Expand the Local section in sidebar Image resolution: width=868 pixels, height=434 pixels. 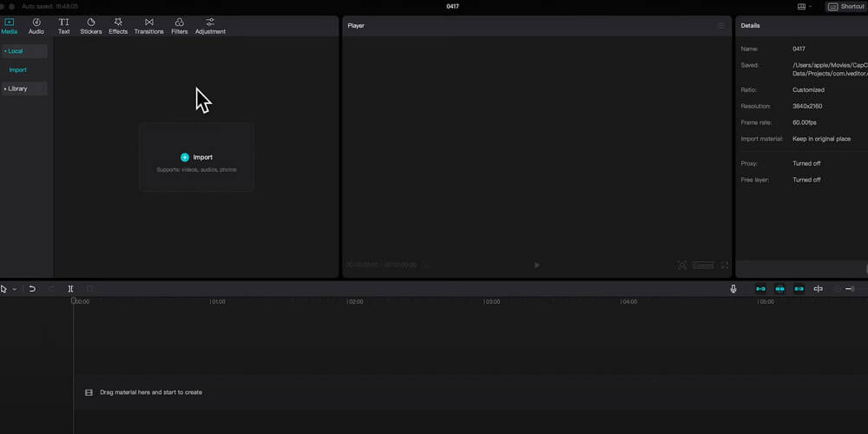24,51
